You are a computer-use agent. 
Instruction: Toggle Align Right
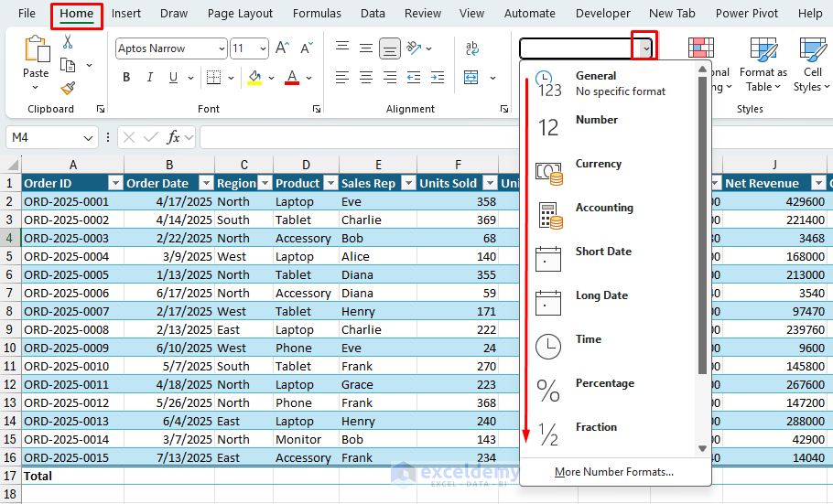[x=390, y=78]
